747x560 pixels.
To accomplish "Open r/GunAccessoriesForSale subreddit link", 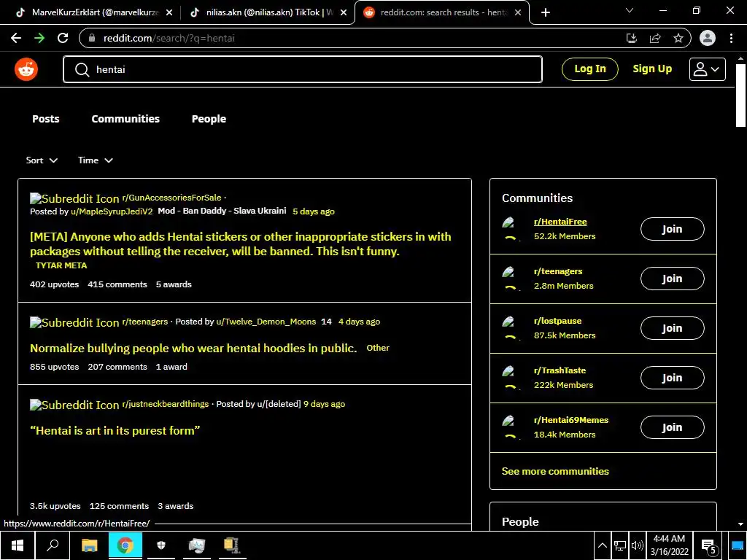I will tap(171, 198).
